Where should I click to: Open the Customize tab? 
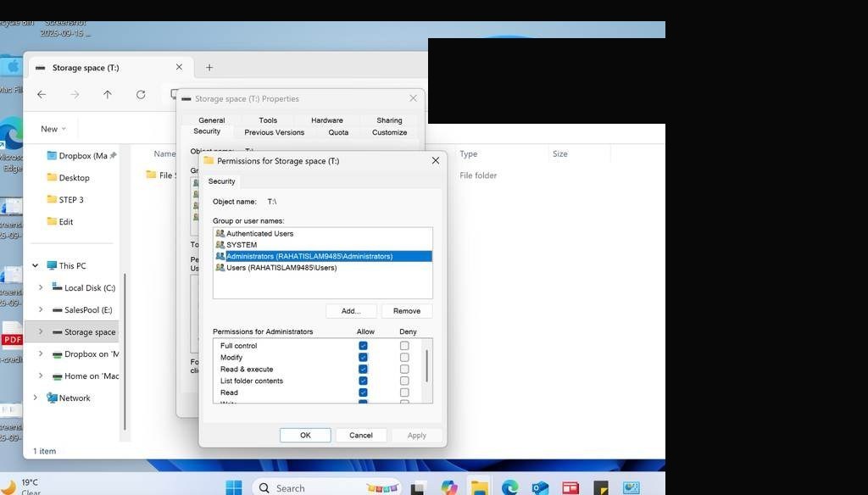(389, 132)
